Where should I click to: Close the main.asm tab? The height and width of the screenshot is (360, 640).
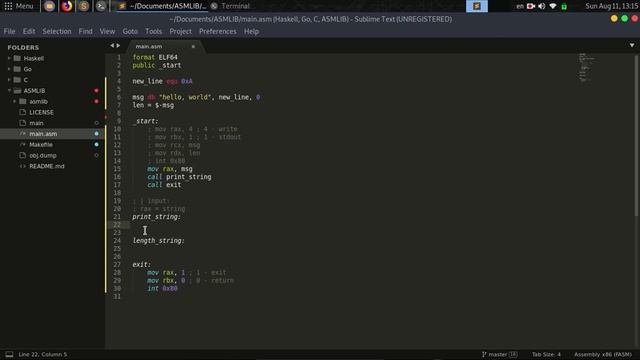193,47
